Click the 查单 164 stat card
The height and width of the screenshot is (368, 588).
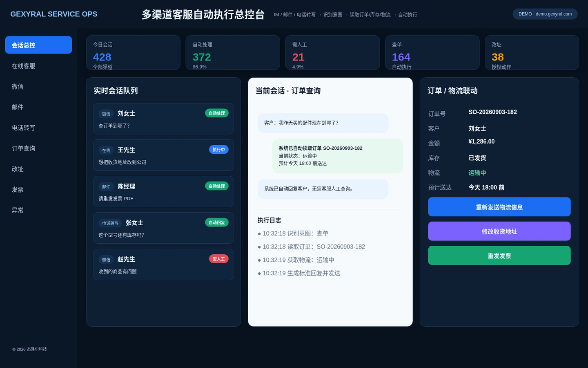click(x=432, y=53)
